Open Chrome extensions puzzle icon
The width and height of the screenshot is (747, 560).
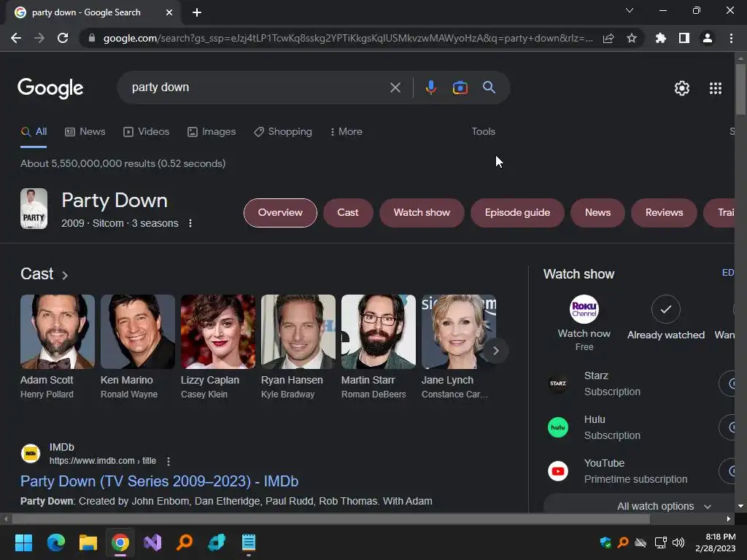tap(660, 38)
